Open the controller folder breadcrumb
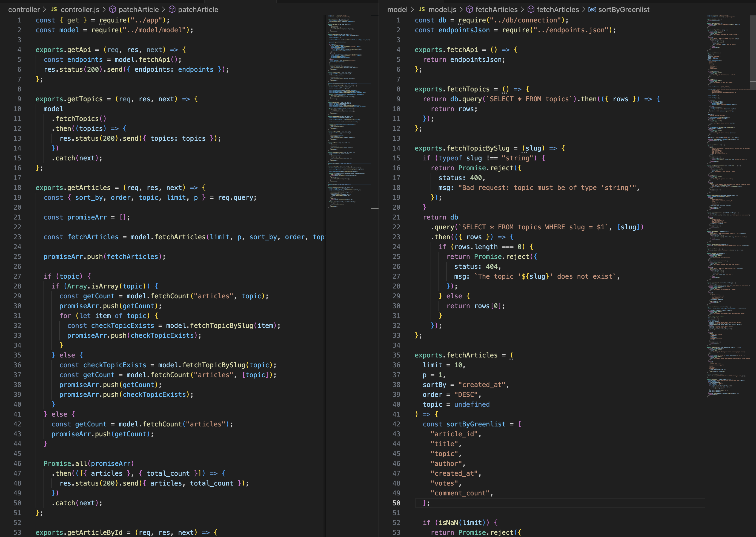This screenshot has width=756, height=537. [24, 10]
